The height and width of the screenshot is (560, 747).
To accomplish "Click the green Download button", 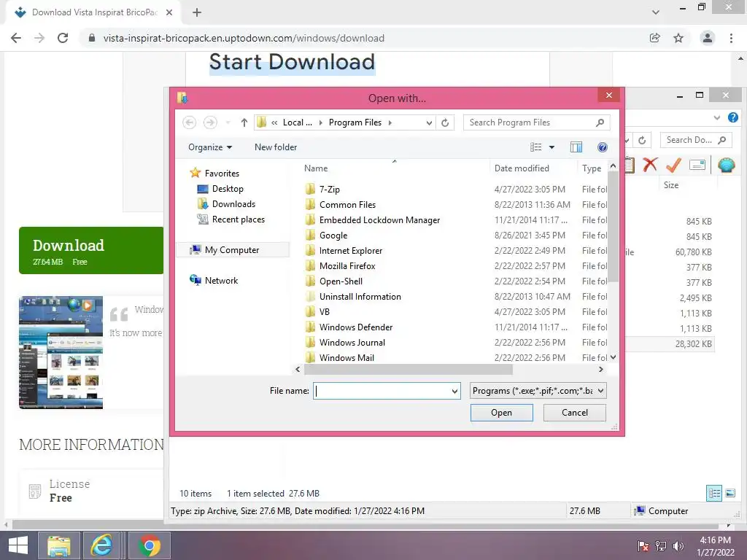I will [x=91, y=251].
